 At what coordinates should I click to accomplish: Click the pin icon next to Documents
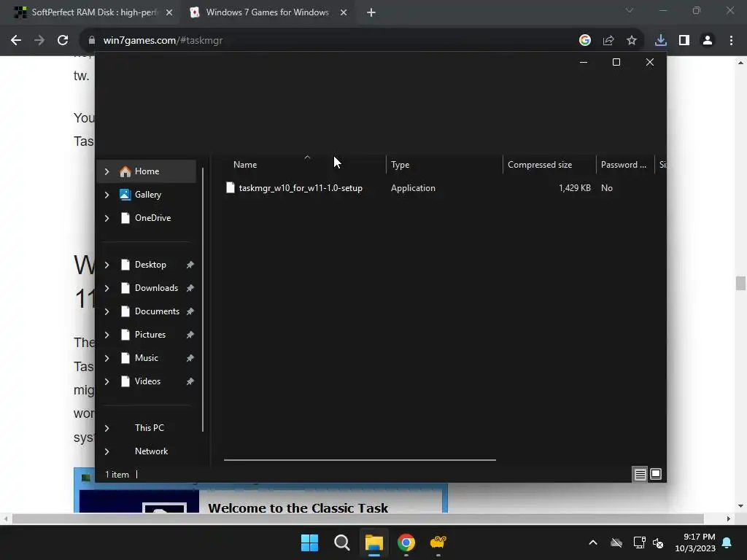point(190,311)
